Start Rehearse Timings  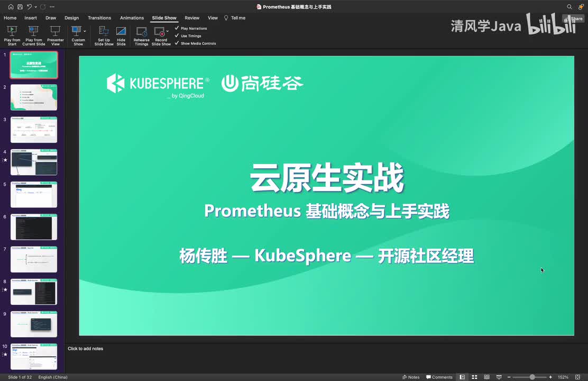[x=141, y=35]
